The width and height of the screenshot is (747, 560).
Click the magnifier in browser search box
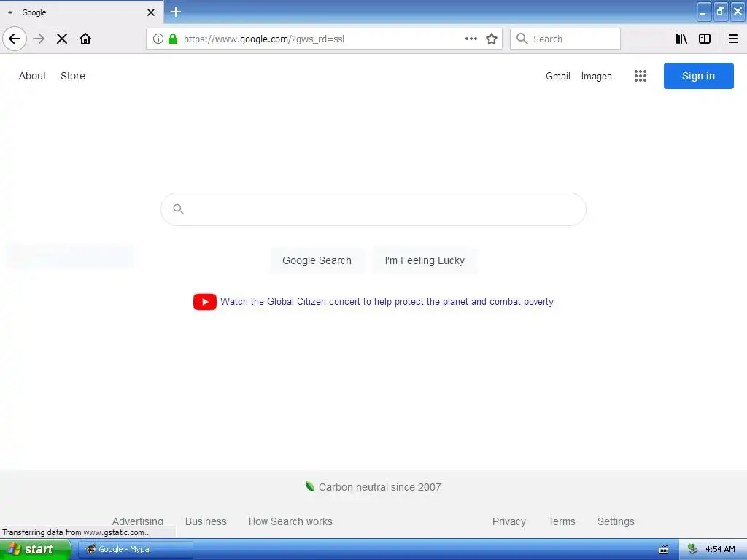(x=522, y=39)
